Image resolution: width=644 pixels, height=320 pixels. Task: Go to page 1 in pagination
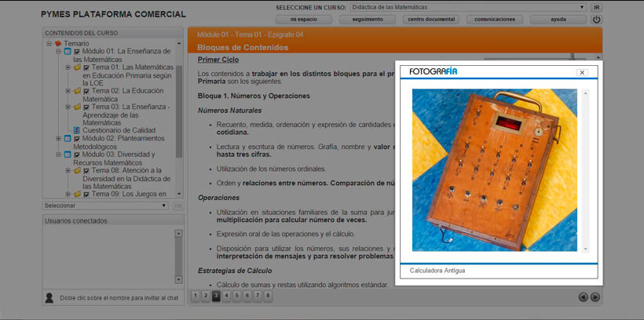pos(196,296)
